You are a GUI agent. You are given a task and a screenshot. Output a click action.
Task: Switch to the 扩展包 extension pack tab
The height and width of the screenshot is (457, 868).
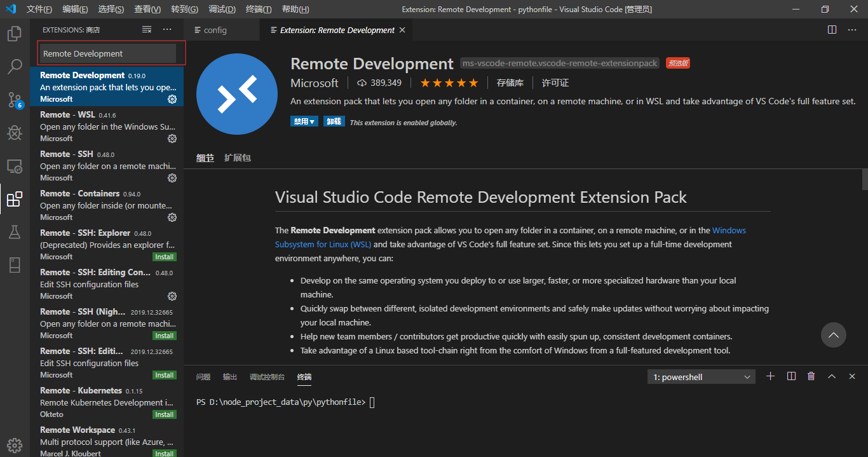pyautogui.click(x=238, y=158)
